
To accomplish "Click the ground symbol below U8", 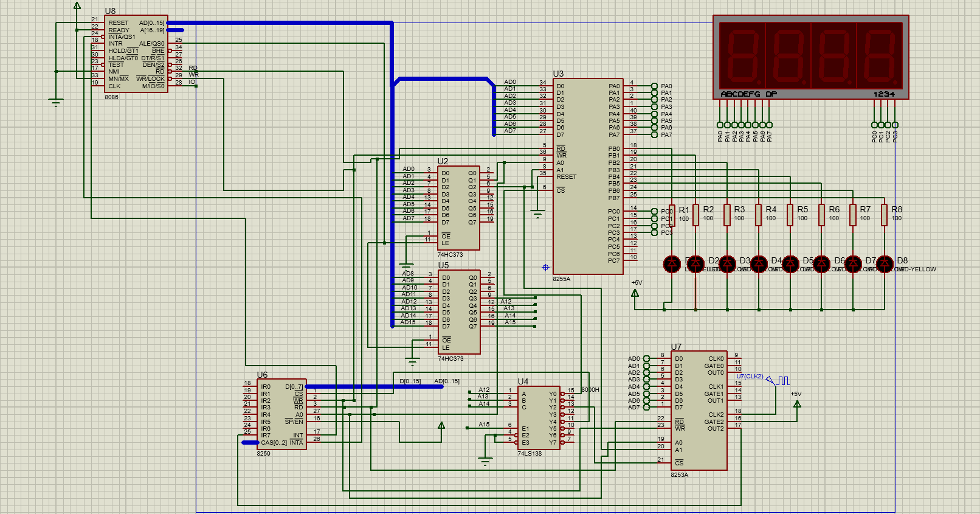I will (x=56, y=103).
